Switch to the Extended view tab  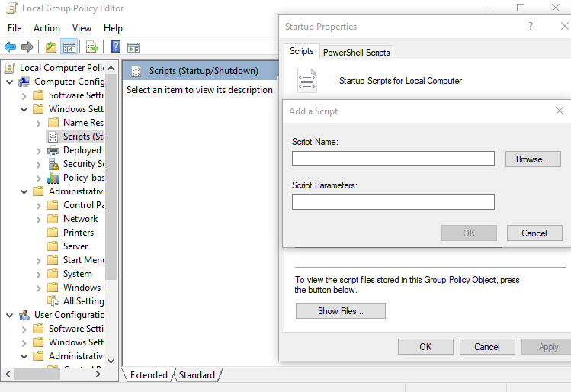pyautogui.click(x=149, y=375)
